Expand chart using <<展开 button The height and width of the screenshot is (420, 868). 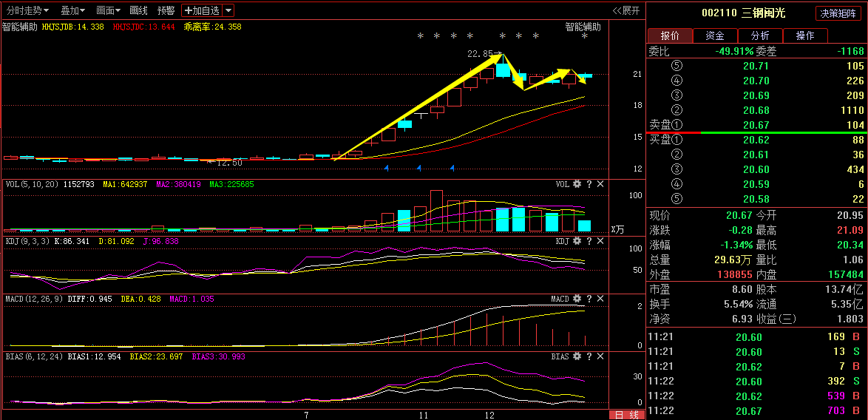[x=626, y=10]
